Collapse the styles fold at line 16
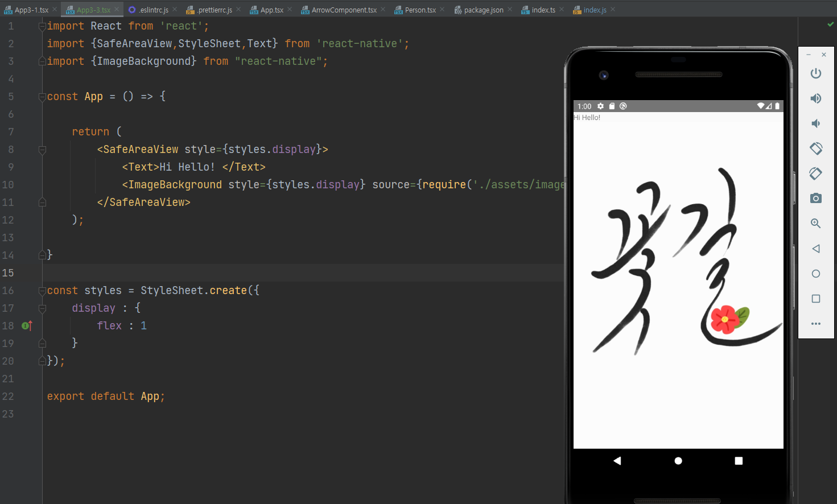837x504 pixels. click(42, 291)
